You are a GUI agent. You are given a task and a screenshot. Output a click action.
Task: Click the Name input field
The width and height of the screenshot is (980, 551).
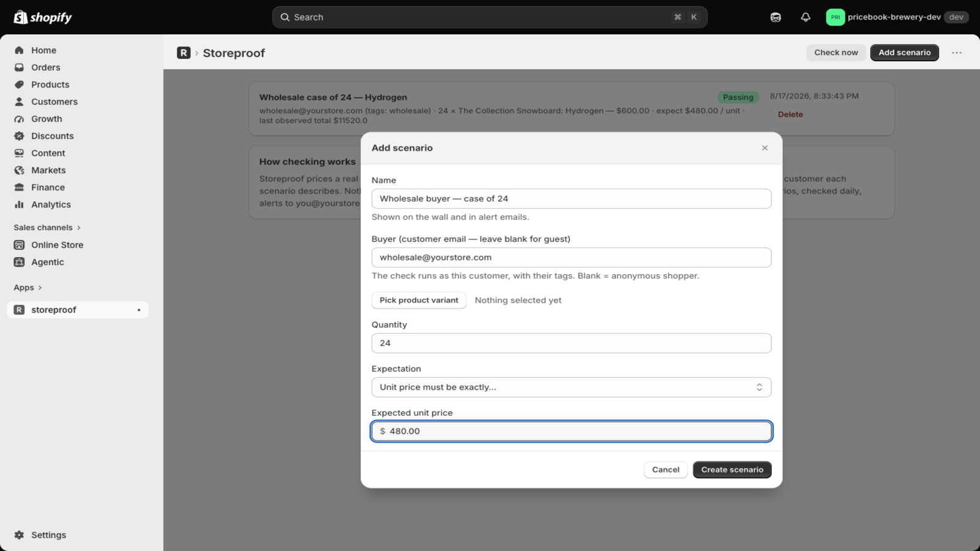click(571, 198)
